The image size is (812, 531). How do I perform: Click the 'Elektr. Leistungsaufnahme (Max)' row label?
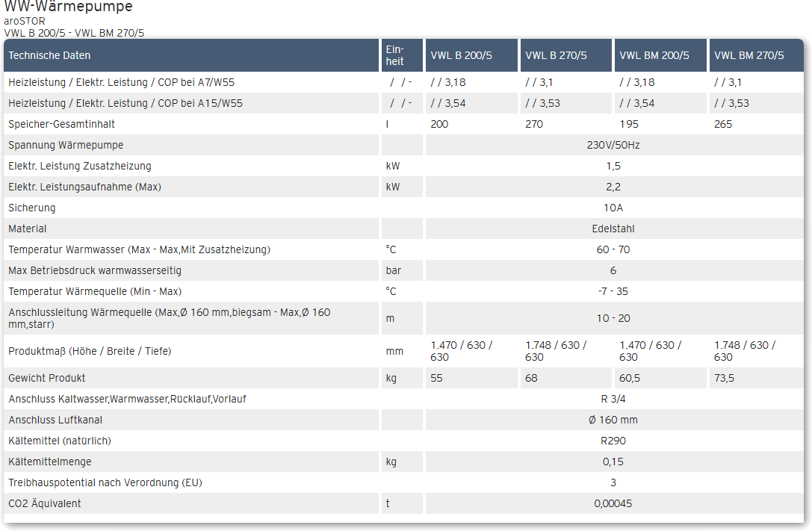pyautogui.click(x=84, y=187)
